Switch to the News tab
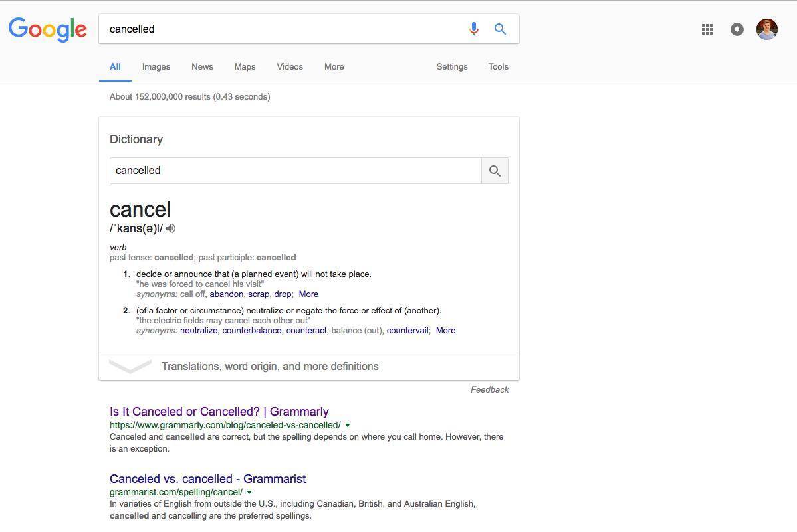The width and height of the screenshot is (797, 532). (202, 67)
